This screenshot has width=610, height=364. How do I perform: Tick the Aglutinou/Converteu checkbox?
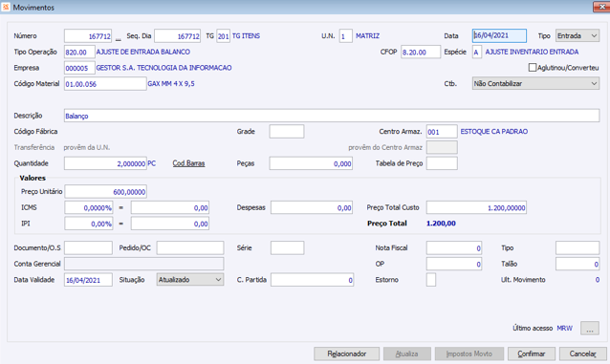pos(533,68)
